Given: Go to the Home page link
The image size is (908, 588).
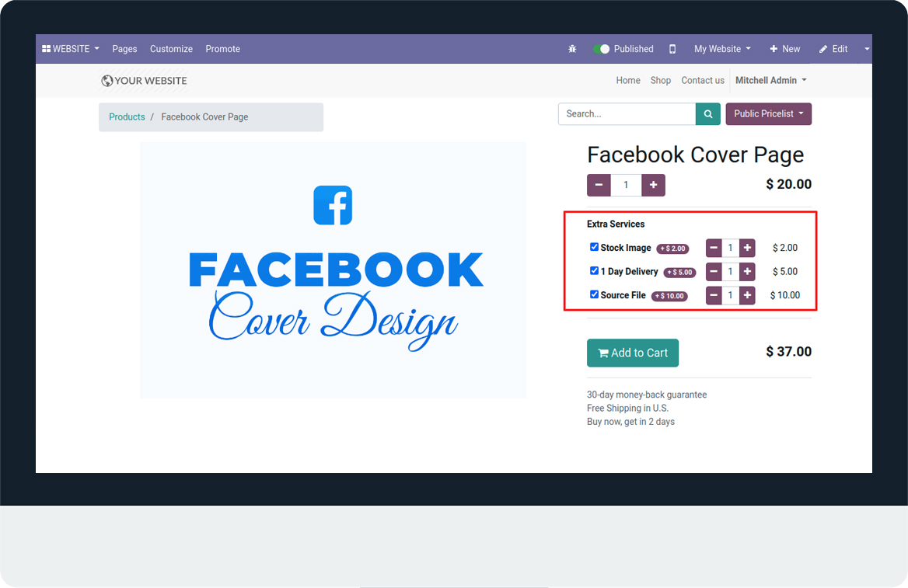Looking at the screenshot, I should 628,81.
